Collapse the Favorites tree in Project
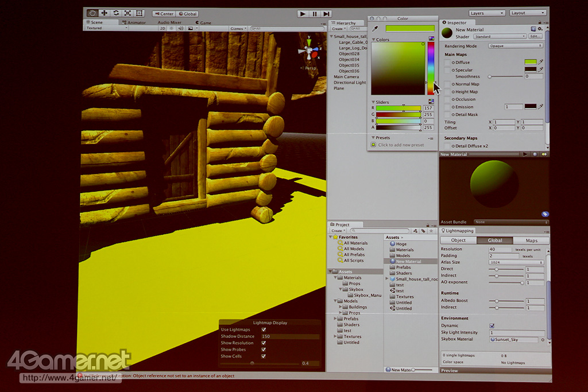The width and height of the screenshot is (588, 392). click(x=331, y=237)
